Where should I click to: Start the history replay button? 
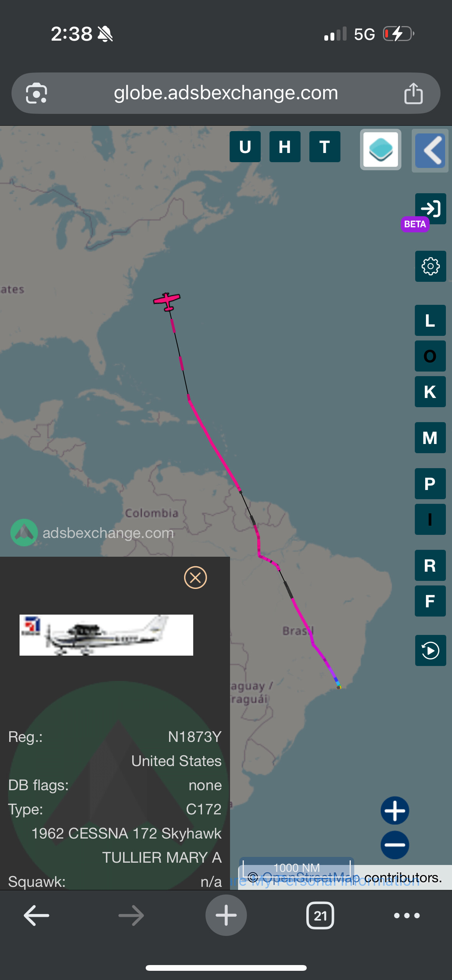[430, 650]
